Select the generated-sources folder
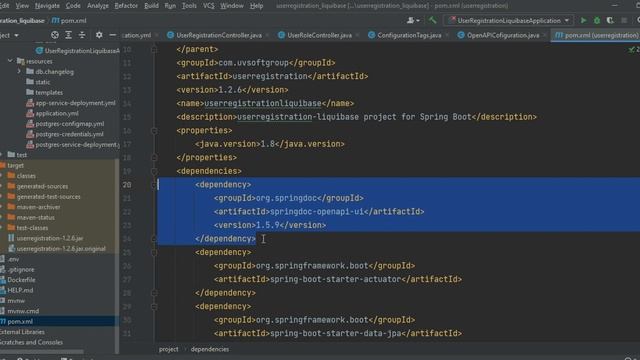640x360 pixels. click(x=42, y=186)
